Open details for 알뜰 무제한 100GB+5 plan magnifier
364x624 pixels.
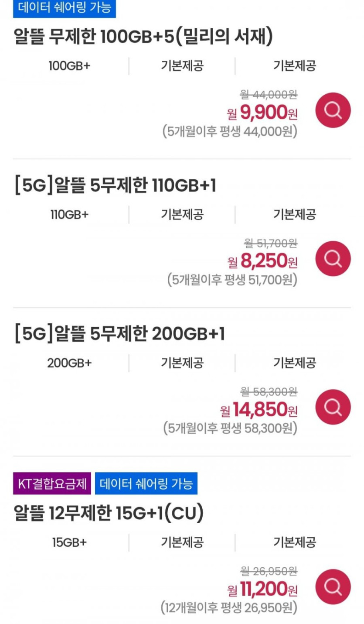[x=333, y=110]
